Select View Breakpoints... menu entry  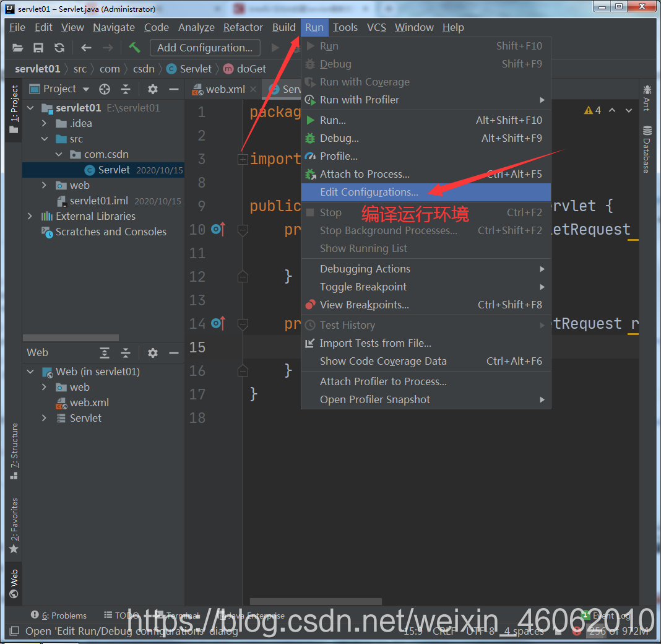pyautogui.click(x=426, y=305)
